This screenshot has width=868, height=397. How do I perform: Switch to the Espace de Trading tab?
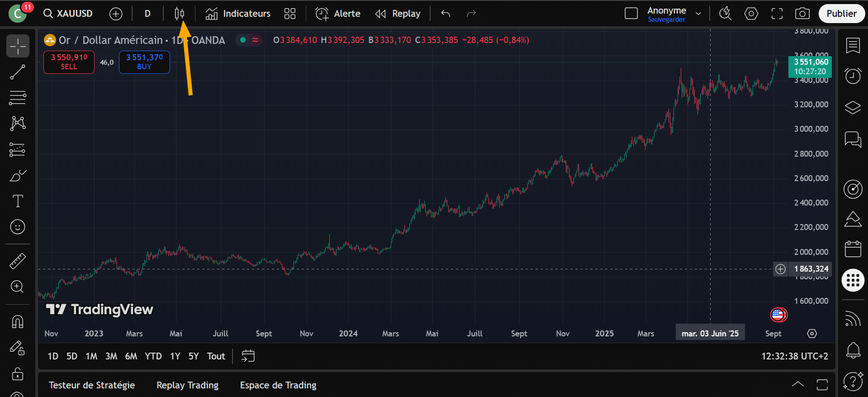click(278, 385)
